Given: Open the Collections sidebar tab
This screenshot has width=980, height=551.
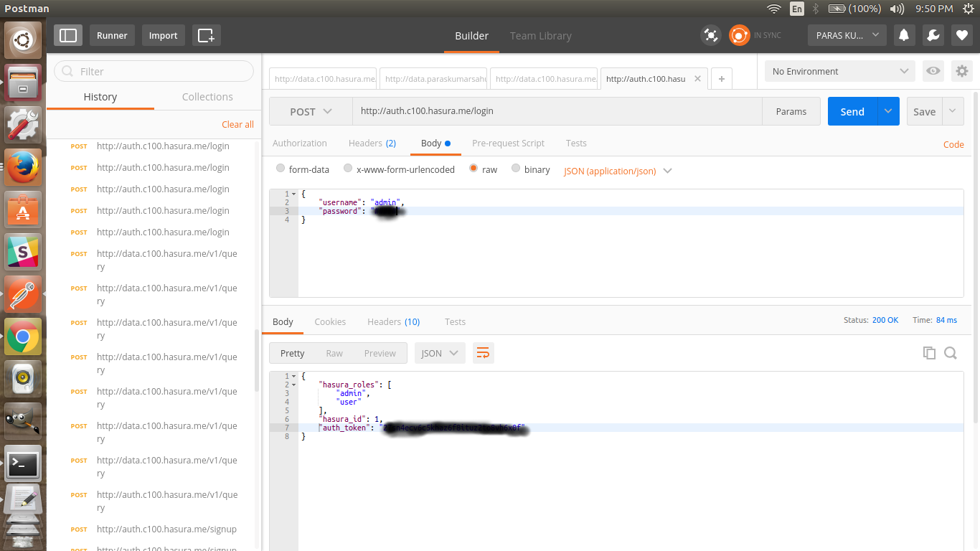Looking at the screenshot, I should click(207, 97).
